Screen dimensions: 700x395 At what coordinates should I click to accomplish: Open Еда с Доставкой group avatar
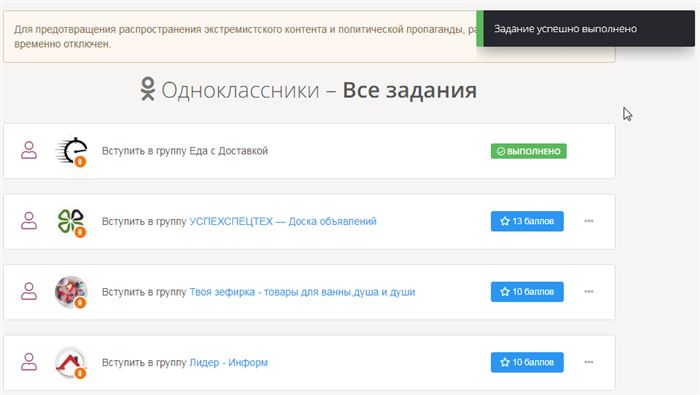(x=71, y=151)
